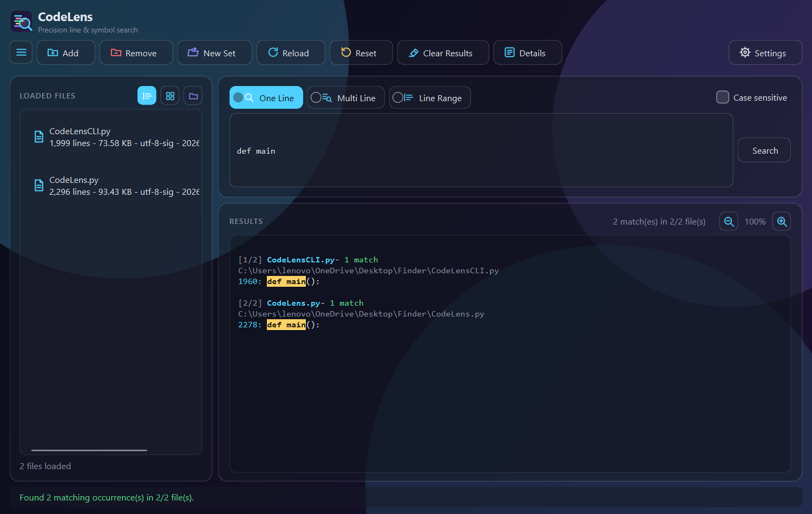The image size is (812, 514).
Task: Click the CodeLens.py result header
Action: (301, 303)
